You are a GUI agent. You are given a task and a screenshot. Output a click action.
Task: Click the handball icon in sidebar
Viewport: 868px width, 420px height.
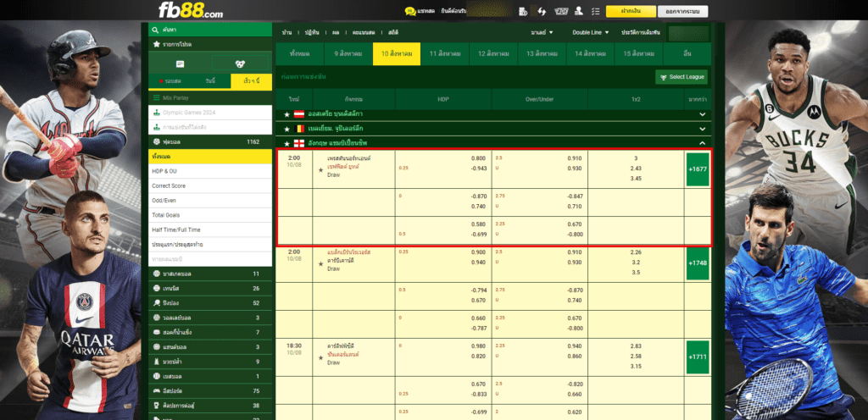(x=157, y=347)
